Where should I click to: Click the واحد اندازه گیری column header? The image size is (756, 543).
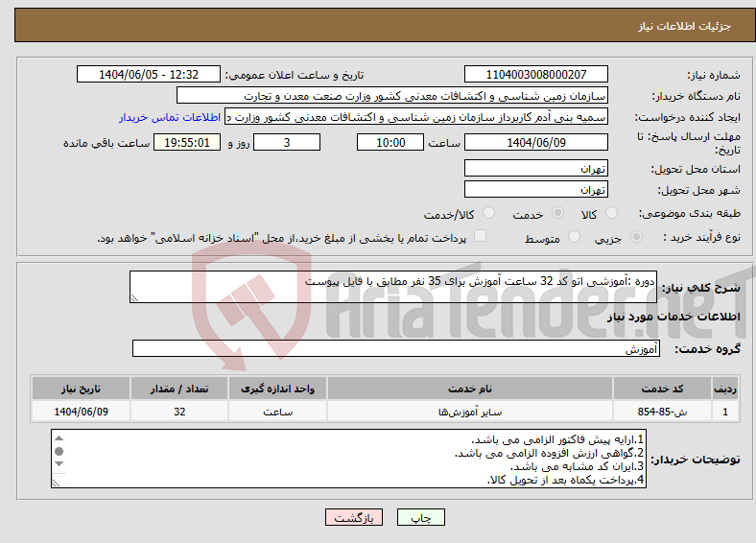pyautogui.click(x=277, y=389)
